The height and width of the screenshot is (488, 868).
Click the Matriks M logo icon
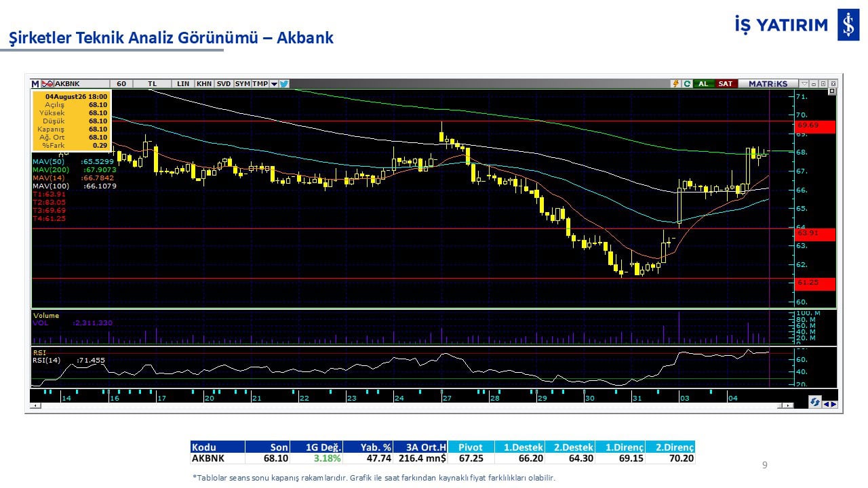click(x=35, y=83)
